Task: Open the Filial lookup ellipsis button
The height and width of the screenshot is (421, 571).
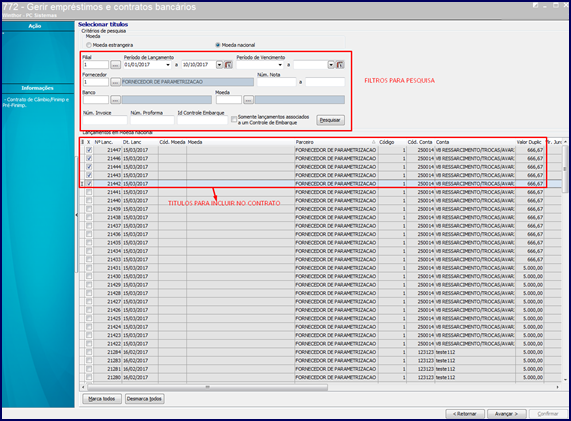Action: [x=115, y=65]
